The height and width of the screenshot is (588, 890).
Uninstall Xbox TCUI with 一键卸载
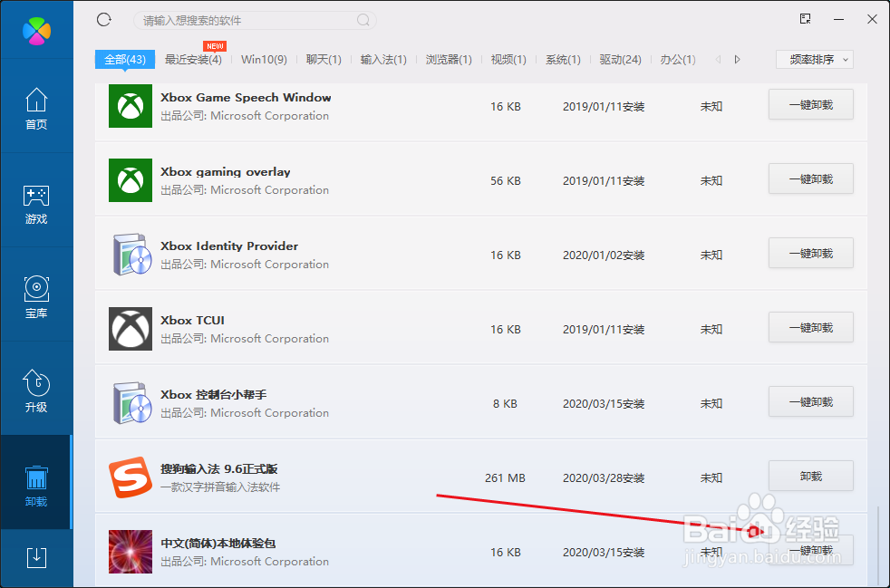pos(811,327)
